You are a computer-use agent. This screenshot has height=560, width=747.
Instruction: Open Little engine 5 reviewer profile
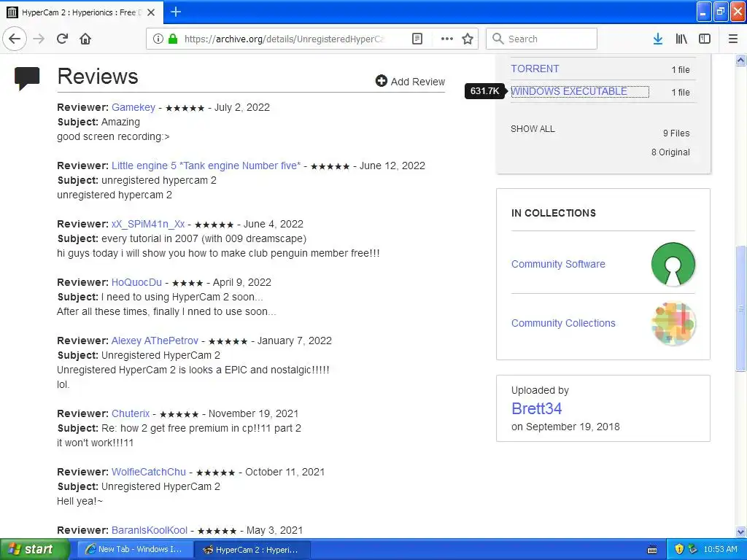pos(206,166)
